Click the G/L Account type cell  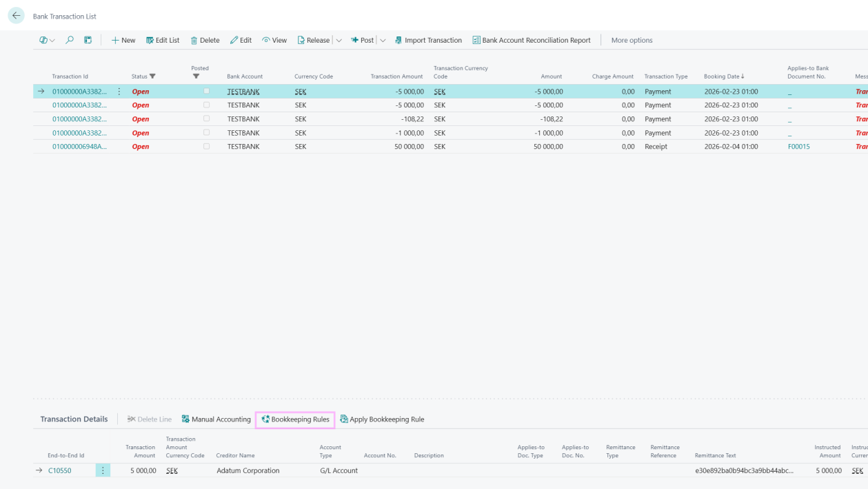pos(339,471)
